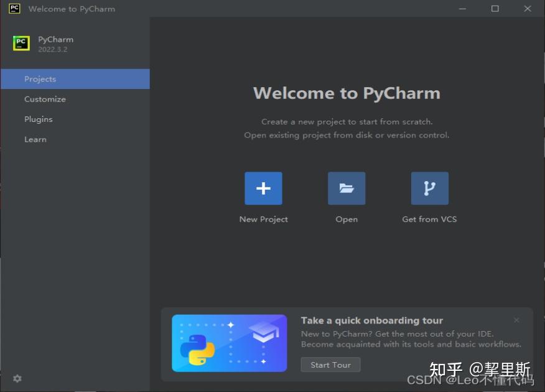Start the quick onboarding tour
Image resolution: width=545 pixels, height=392 pixels.
[330, 365]
